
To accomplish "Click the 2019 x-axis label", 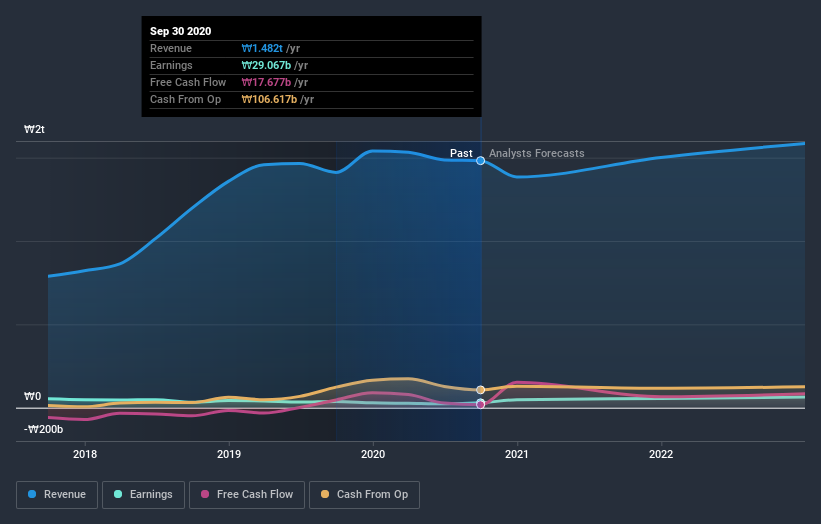I will click(x=229, y=454).
